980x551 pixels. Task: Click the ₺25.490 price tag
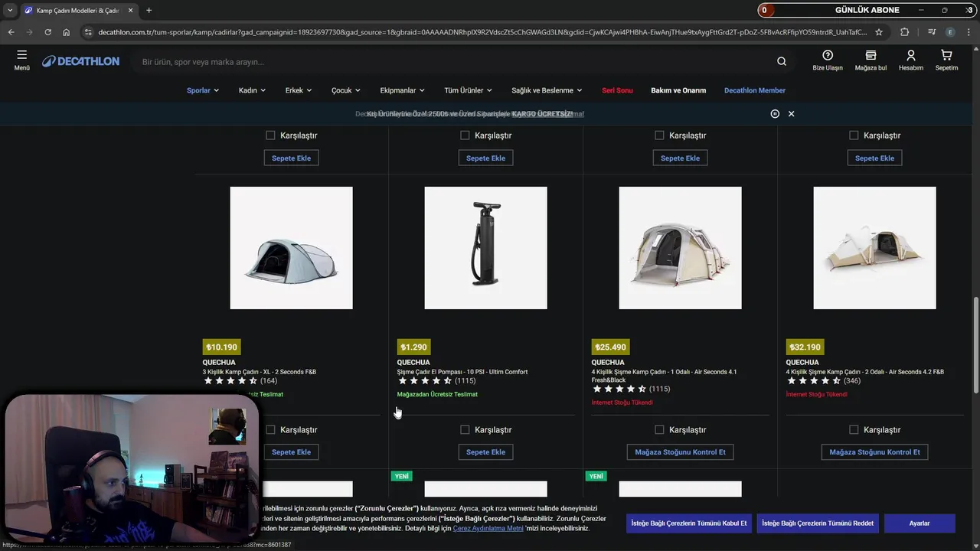610,347
